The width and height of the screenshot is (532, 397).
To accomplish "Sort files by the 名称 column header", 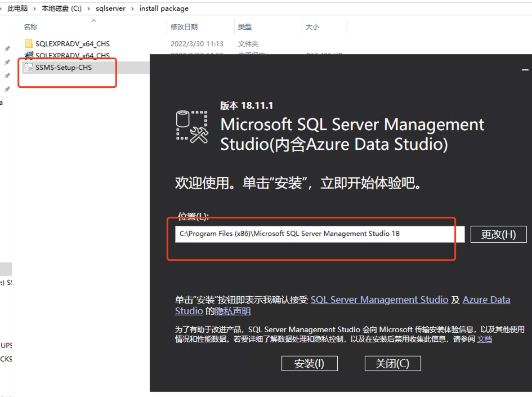I will click(x=30, y=27).
